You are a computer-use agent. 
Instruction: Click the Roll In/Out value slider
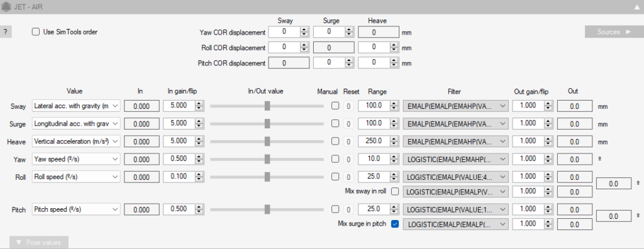coord(267,177)
